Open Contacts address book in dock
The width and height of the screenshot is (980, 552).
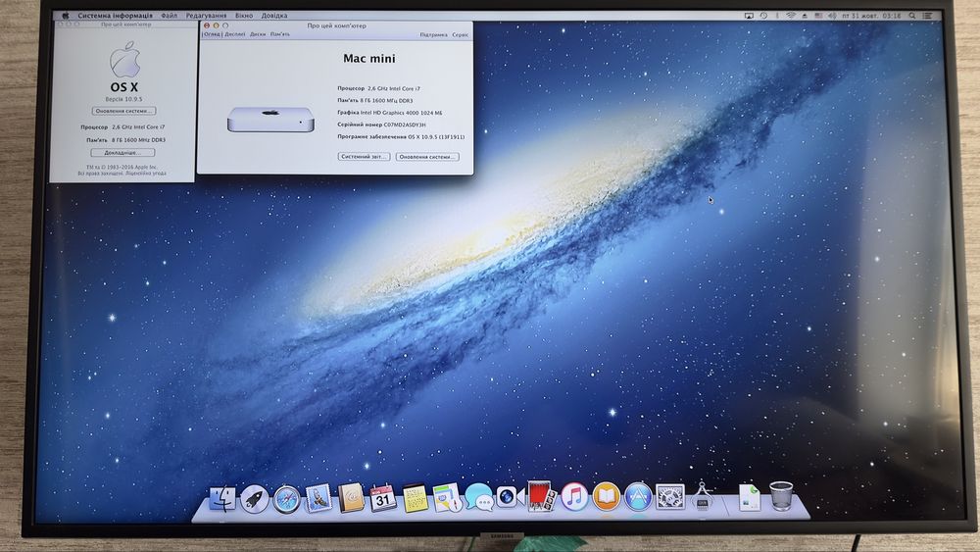click(351, 498)
